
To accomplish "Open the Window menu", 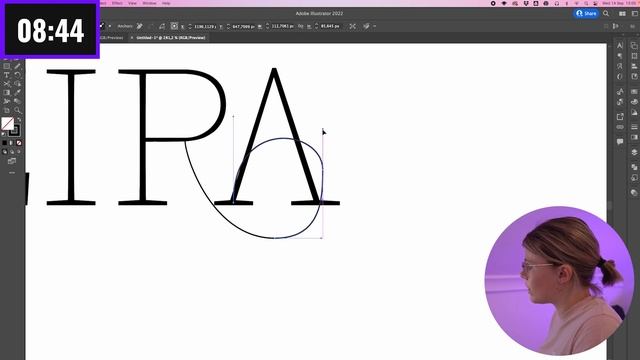I will [x=149, y=3].
